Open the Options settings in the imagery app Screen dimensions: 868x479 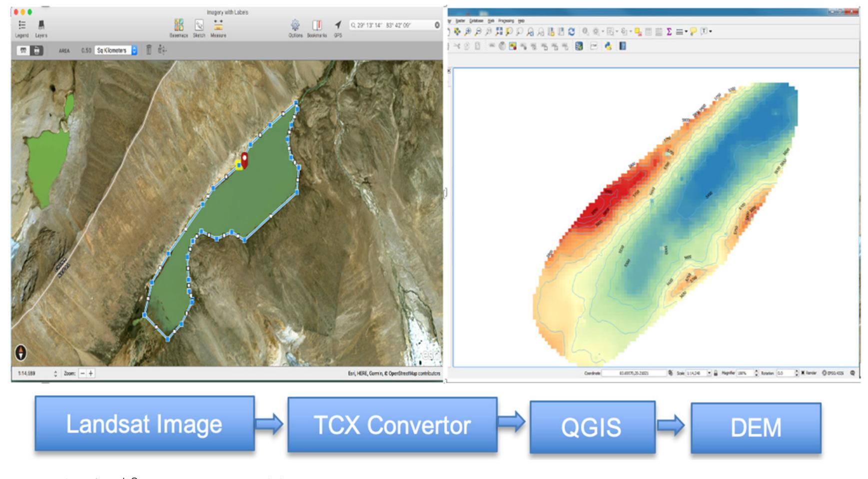point(295,25)
